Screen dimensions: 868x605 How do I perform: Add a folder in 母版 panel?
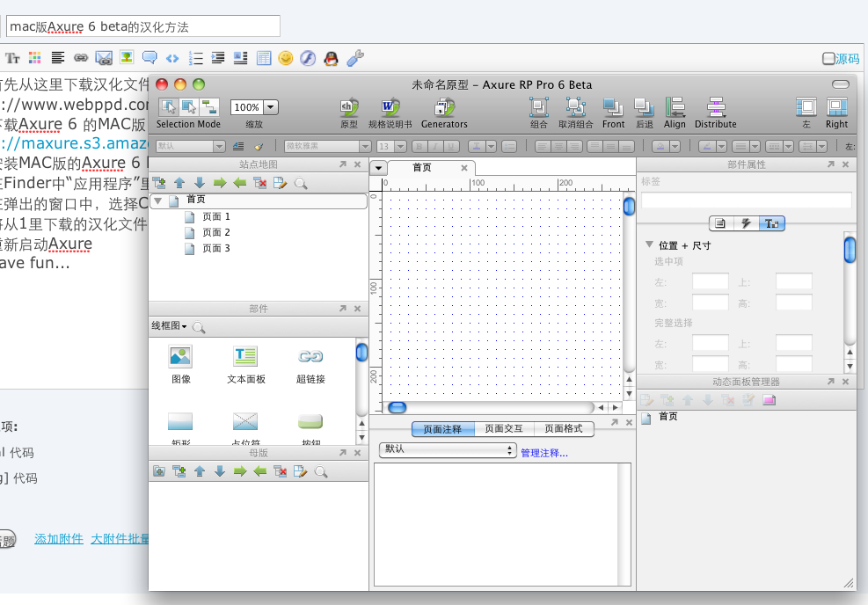159,471
